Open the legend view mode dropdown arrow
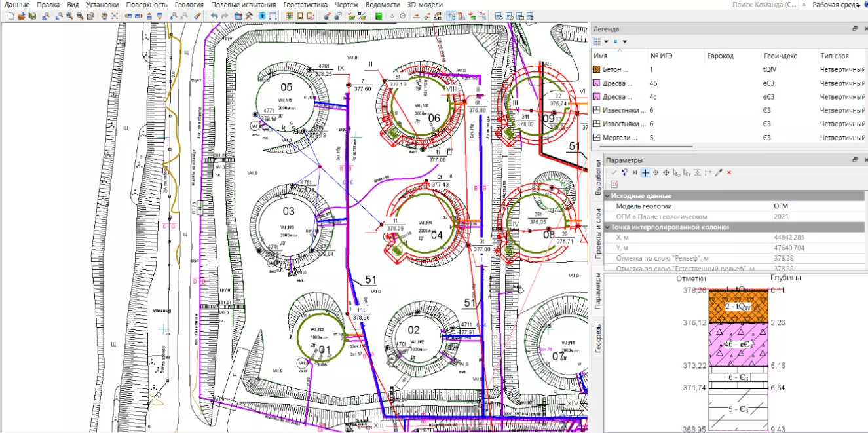The image size is (868, 433). pos(607,41)
